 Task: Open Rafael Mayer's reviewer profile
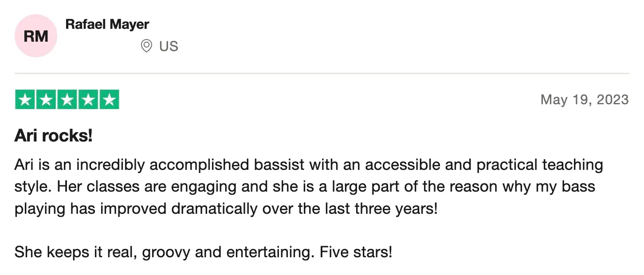coord(107,24)
